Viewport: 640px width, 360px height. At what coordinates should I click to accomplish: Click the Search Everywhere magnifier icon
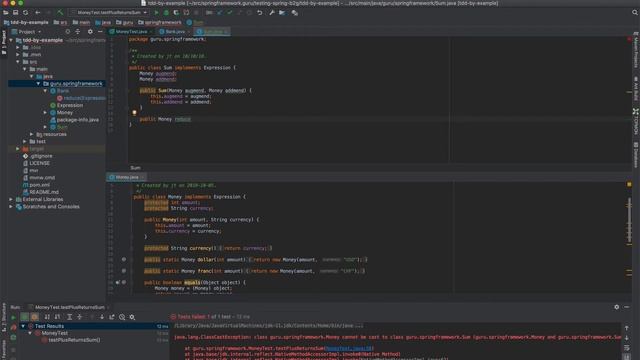(x=635, y=13)
